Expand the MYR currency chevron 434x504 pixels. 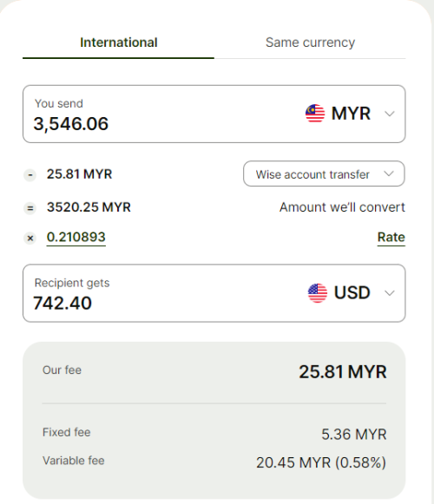coord(389,114)
